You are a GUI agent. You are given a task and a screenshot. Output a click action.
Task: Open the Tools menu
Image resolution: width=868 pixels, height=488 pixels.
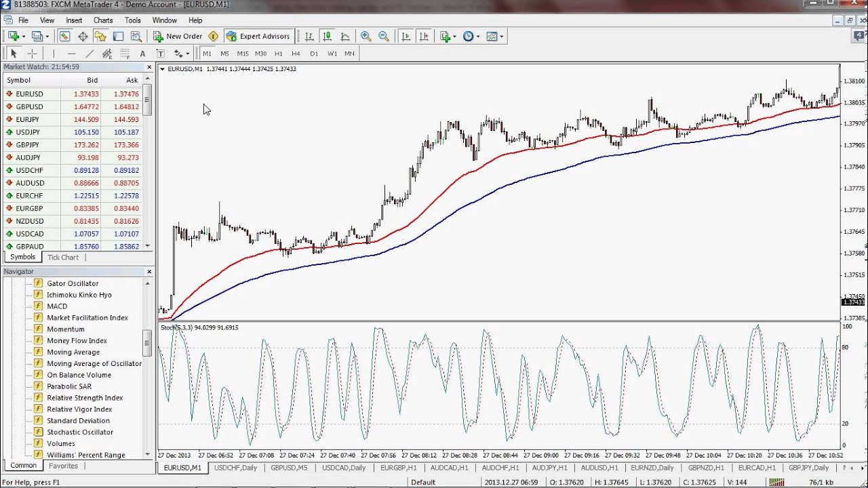133,20
